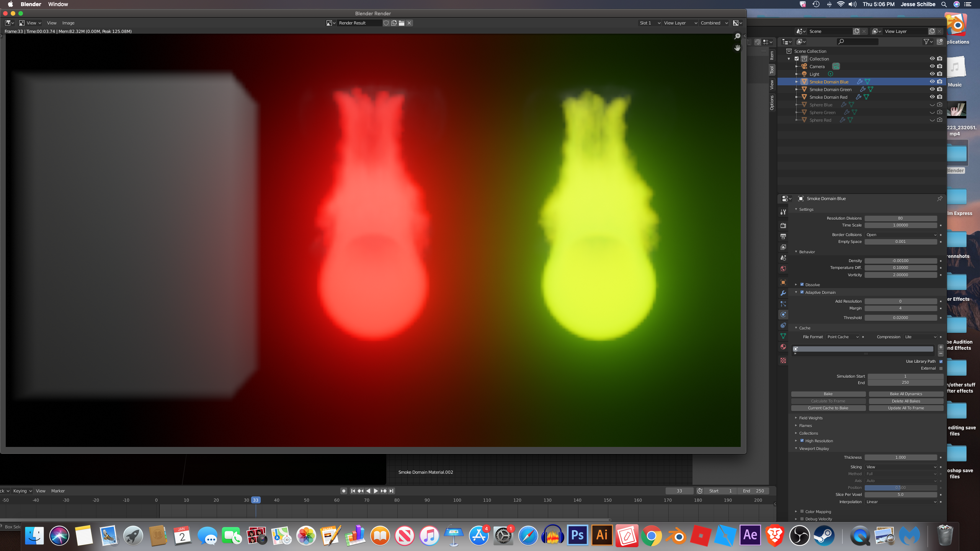Screen dimensions: 980x551
Task: Pin the Smoke Domain Blue properties
Action: [x=939, y=199]
